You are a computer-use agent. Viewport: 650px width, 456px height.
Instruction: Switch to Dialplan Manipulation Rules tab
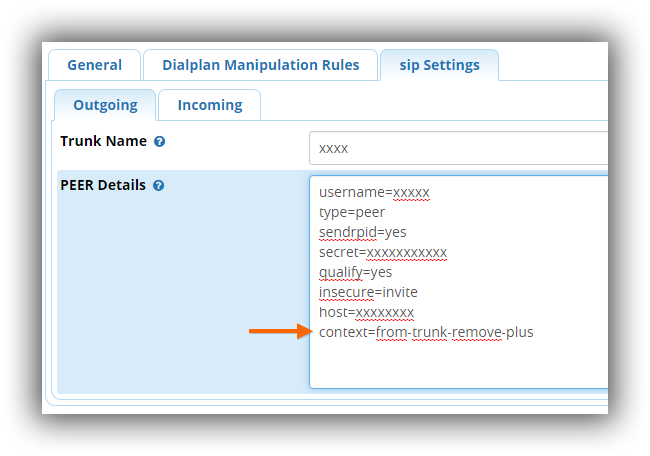(x=260, y=65)
